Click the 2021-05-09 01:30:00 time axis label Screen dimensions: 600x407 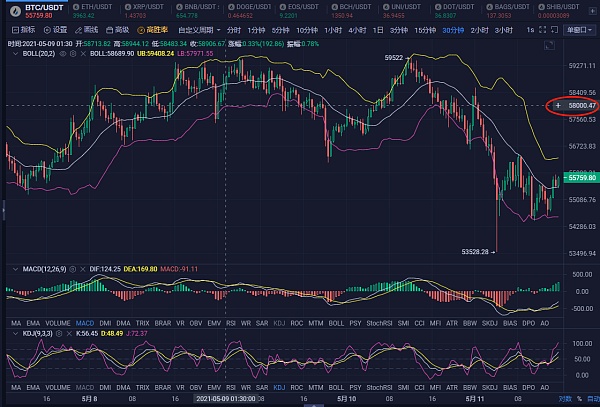point(226,399)
